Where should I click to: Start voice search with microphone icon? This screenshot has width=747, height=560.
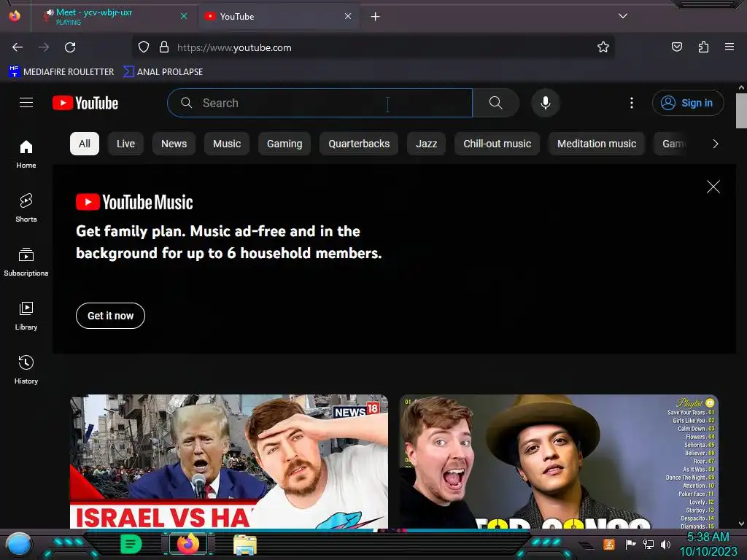click(x=546, y=103)
